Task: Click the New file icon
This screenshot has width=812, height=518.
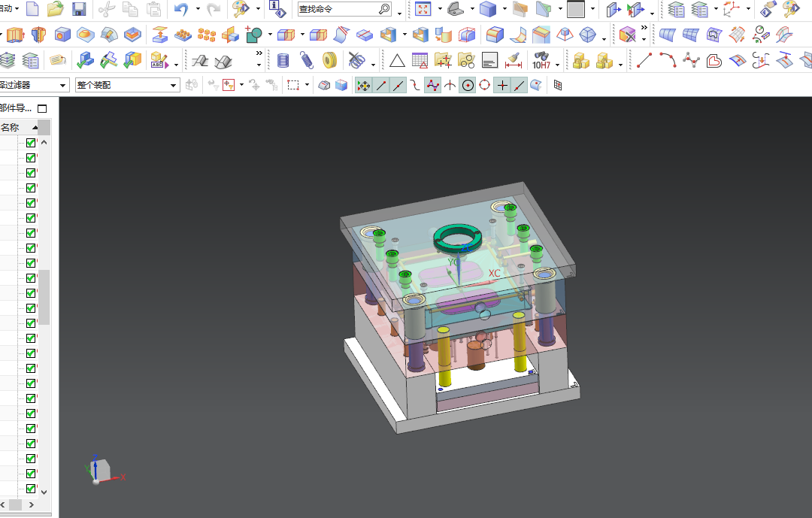Action: [32, 9]
